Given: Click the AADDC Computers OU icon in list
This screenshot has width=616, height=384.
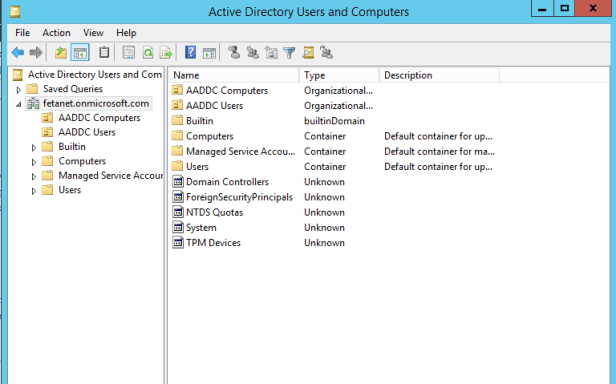Looking at the screenshot, I should 178,90.
